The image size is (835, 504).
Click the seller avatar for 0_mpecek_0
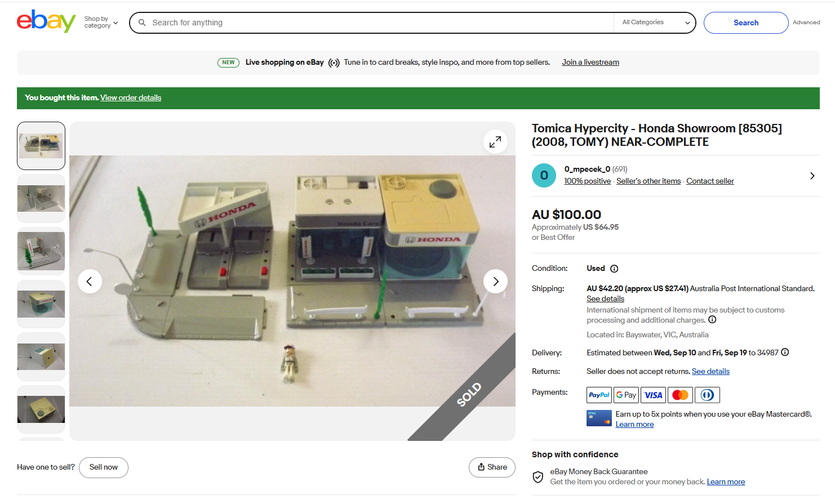coord(544,175)
